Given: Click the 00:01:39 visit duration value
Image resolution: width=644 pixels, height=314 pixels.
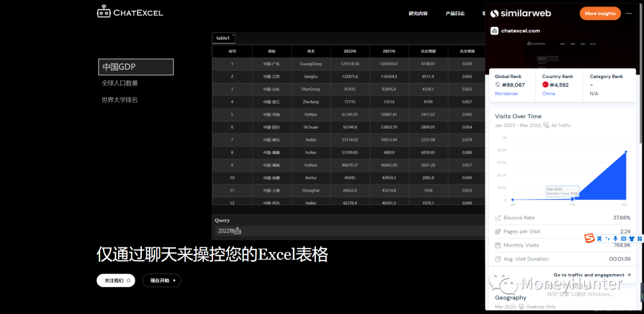Looking at the screenshot, I should click(x=620, y=259).
